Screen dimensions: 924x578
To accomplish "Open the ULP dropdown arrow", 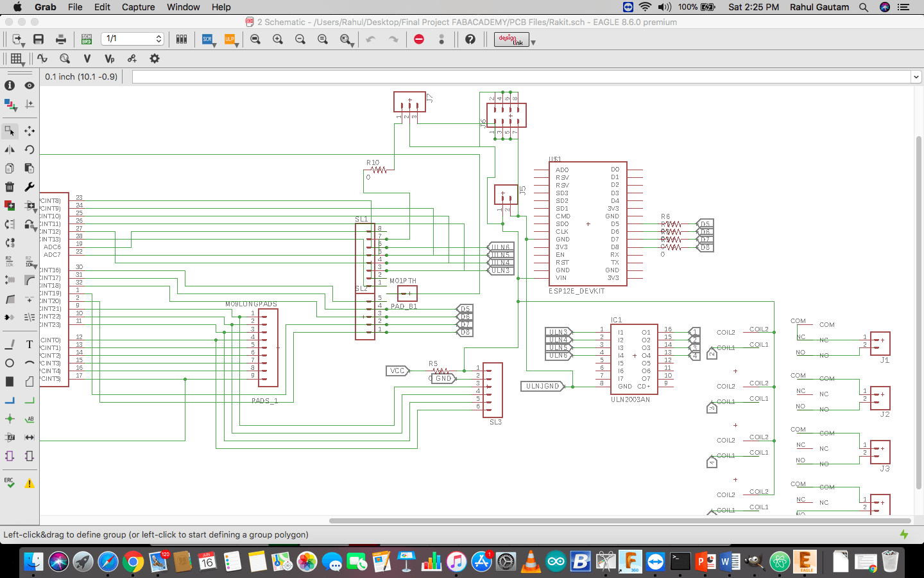I will 237,45.
